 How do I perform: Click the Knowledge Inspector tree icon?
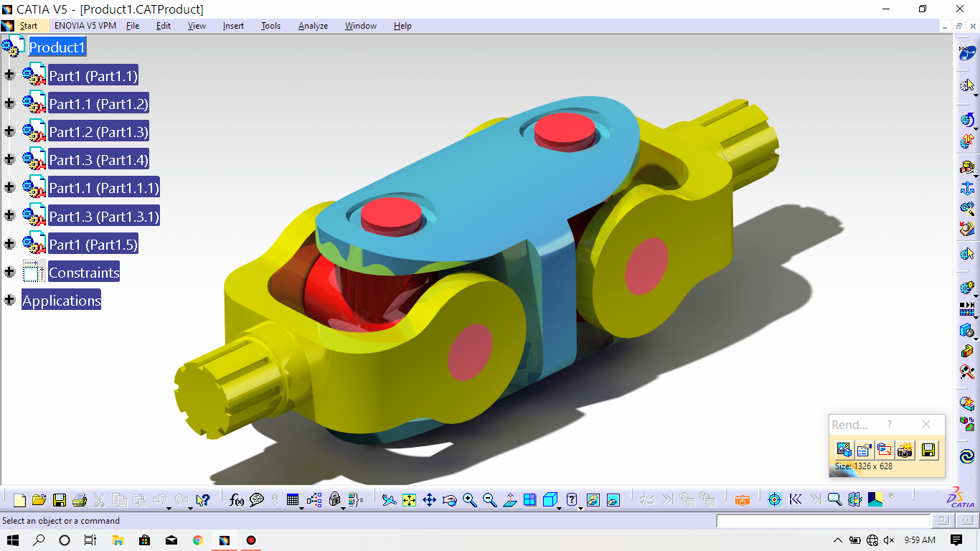[314, 500]
